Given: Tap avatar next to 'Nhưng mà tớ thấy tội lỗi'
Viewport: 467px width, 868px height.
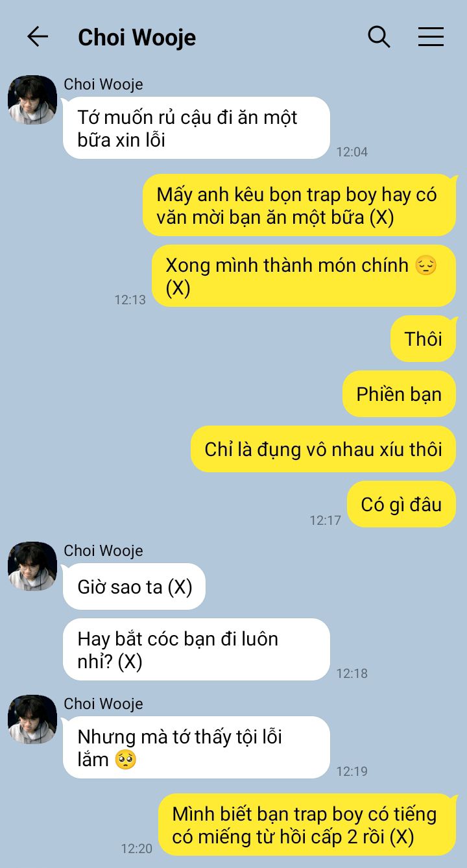Looking at the screenshot, I should pos(32,719).
